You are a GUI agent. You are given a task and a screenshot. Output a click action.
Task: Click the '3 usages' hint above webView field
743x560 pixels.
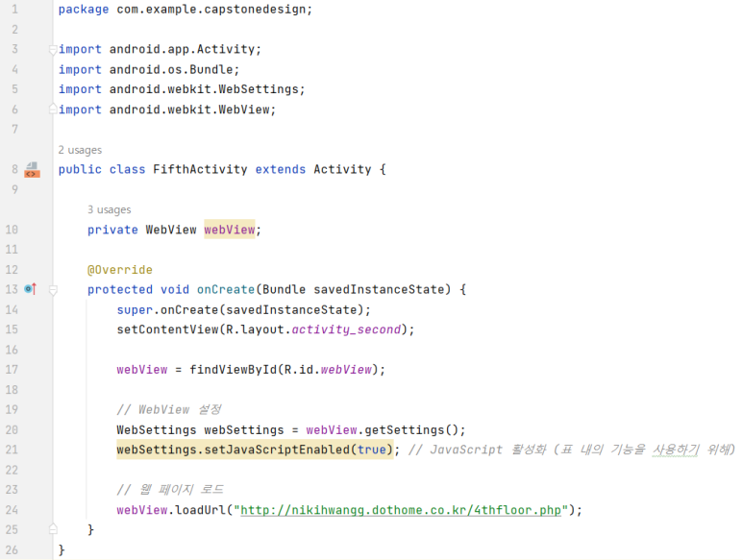click(109, 209)
